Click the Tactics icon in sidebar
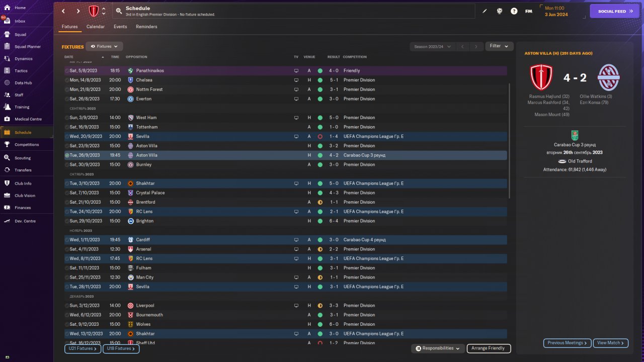The height and width of the screenshot is (362, 644). click(8, 71)
